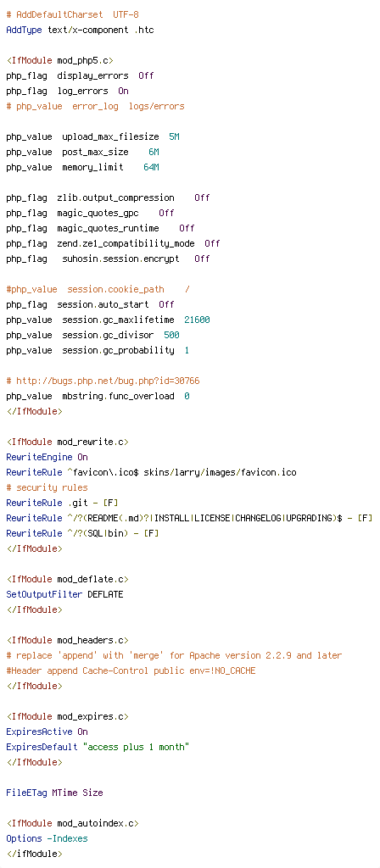Screen dimensions: 380x868
Task: Click the commented Header append Cache-Control line
Action: 131,670
